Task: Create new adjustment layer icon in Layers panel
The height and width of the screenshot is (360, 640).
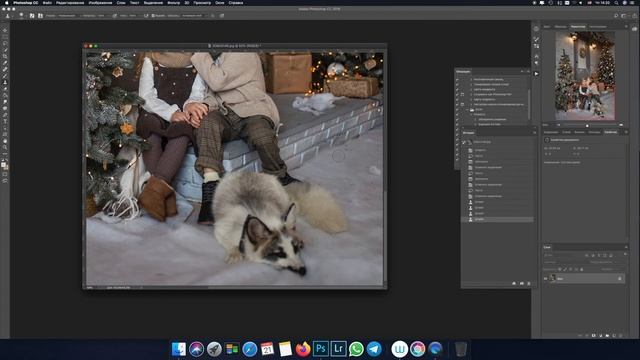Action: click(601, 336)
